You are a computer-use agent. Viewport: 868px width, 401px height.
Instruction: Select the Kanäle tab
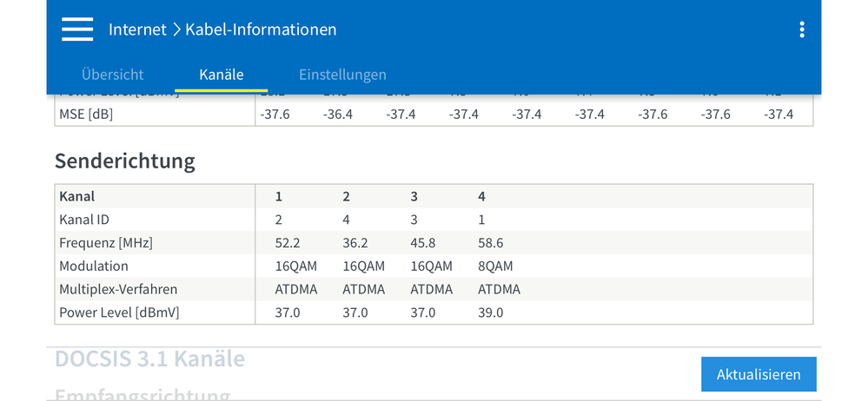(221, 75)
